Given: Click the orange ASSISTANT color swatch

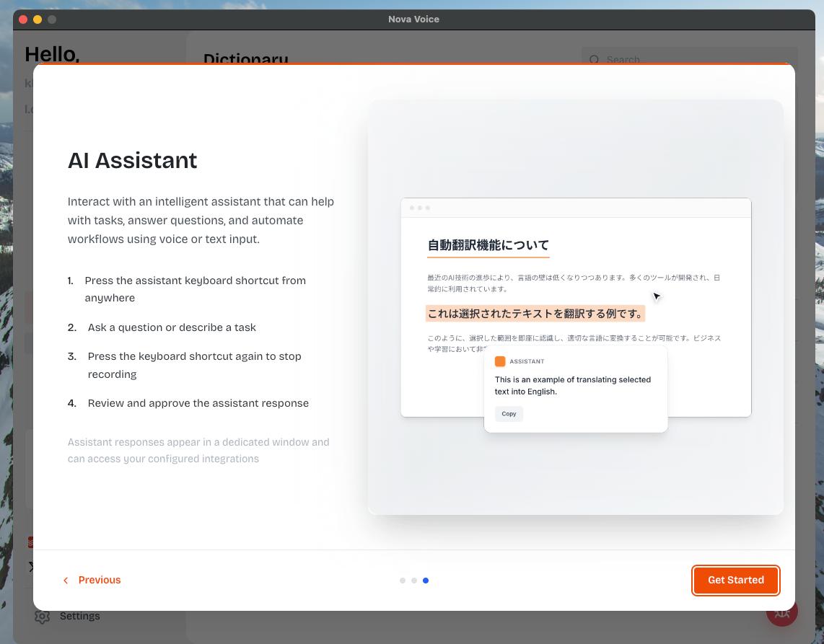Looking at the screenshot, I should pyautogui.click(x=500, y=361).
